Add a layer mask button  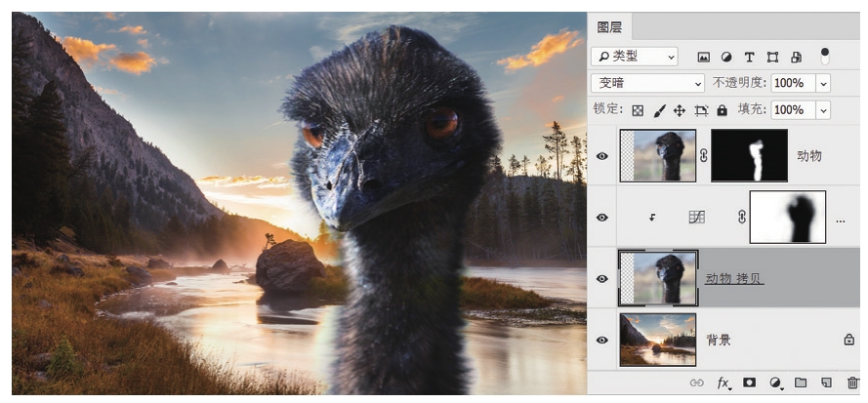pos(750,383)
